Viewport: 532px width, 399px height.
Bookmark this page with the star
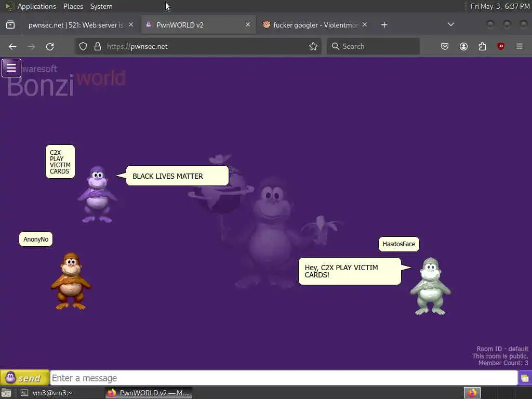[x=313, y=46]
